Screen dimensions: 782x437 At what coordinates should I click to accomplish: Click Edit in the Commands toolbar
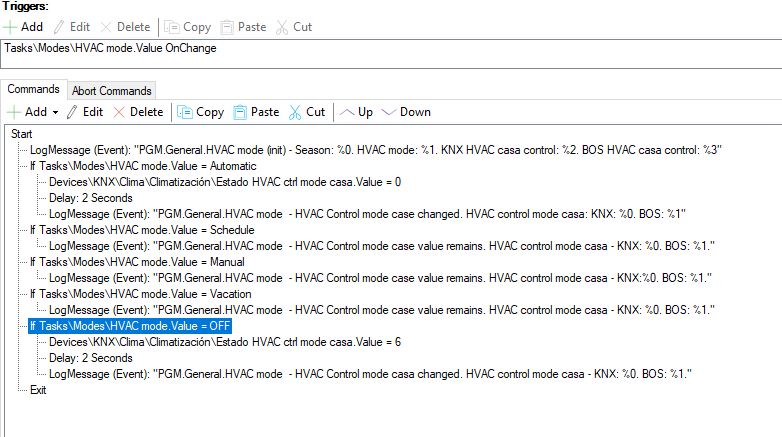[85, 112]
